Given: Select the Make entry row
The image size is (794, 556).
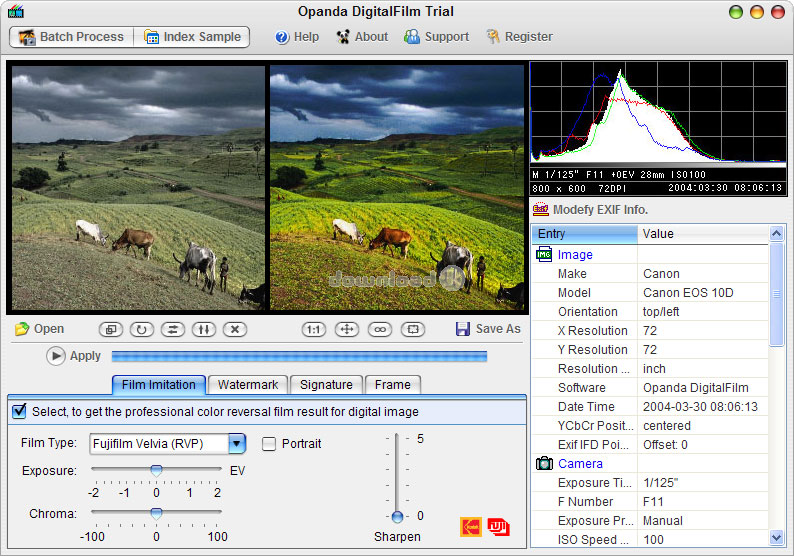Looking at the screenshot, I should pyautogui.click(x=650, y=274).
